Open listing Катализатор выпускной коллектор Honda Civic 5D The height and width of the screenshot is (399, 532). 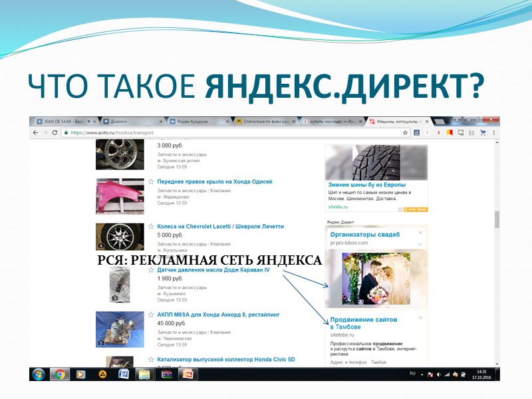(x=226, y=359)
